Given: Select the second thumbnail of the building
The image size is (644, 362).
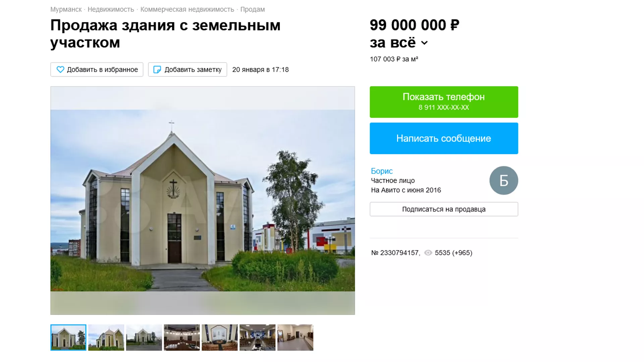Looking at the screenshot, I should tap(106, 338).
